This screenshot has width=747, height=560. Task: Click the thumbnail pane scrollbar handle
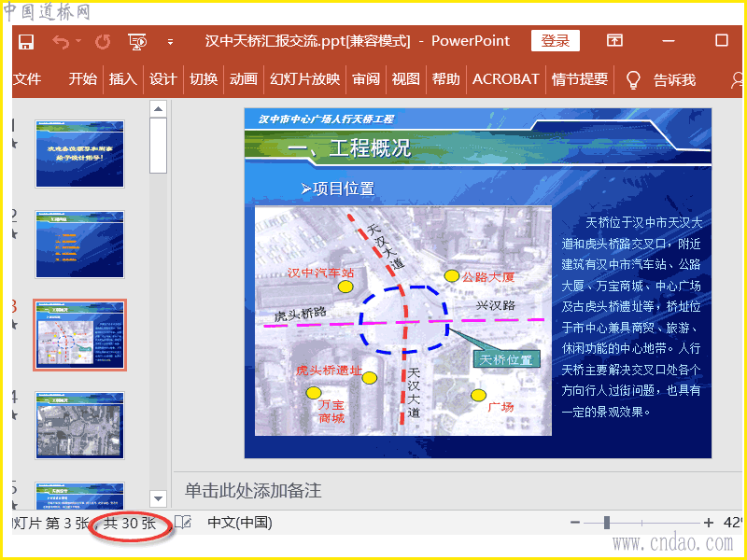click(158, 146)
